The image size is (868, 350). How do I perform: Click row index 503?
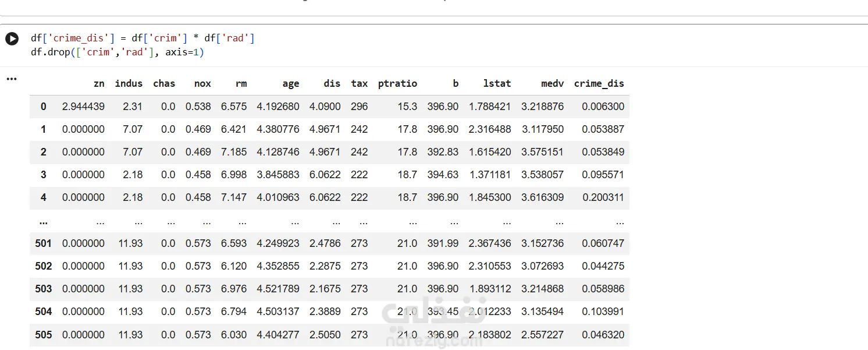tap(43, 289)
